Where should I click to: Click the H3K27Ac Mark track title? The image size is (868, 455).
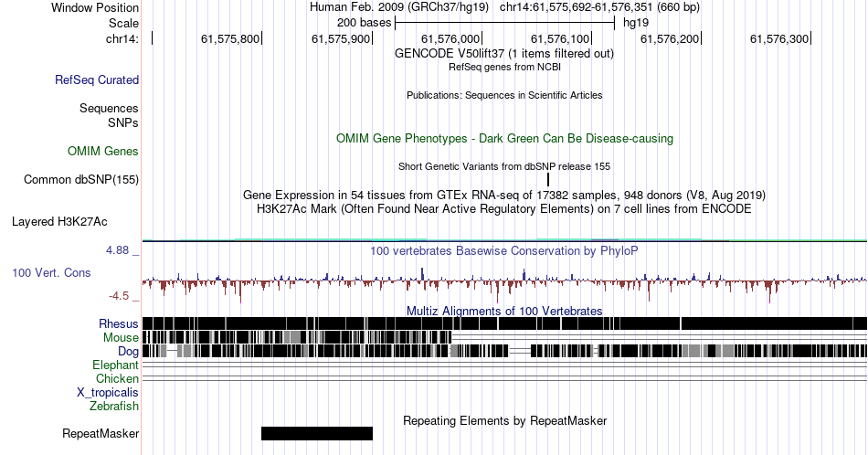[x=504, y=208]
